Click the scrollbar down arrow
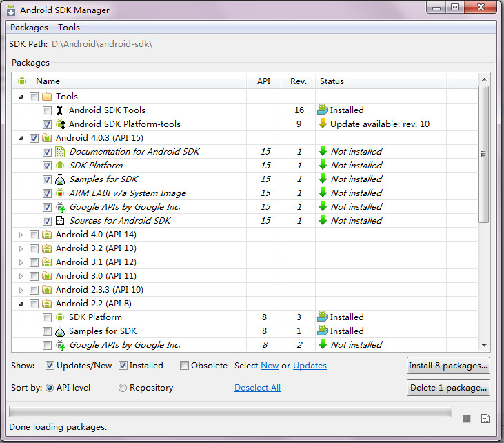This screenshot has height=443, width=504. coord(484,346)
